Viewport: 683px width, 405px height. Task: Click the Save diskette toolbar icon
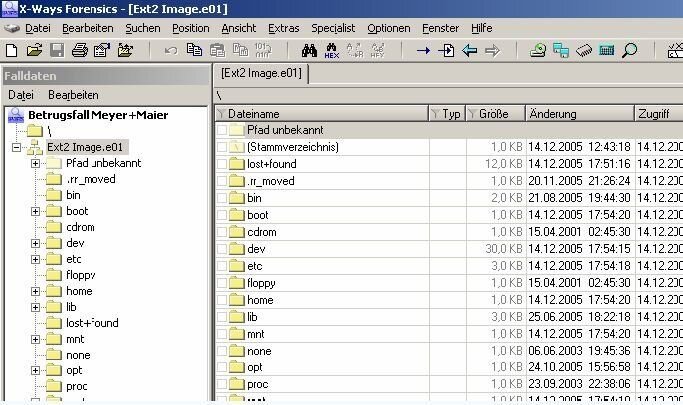pos(57,51)
